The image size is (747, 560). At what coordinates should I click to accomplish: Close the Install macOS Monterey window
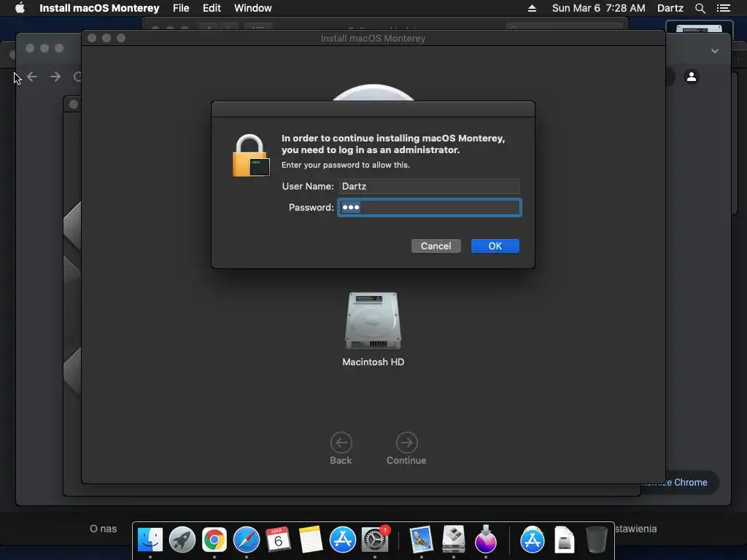click(x=92, y=38)
